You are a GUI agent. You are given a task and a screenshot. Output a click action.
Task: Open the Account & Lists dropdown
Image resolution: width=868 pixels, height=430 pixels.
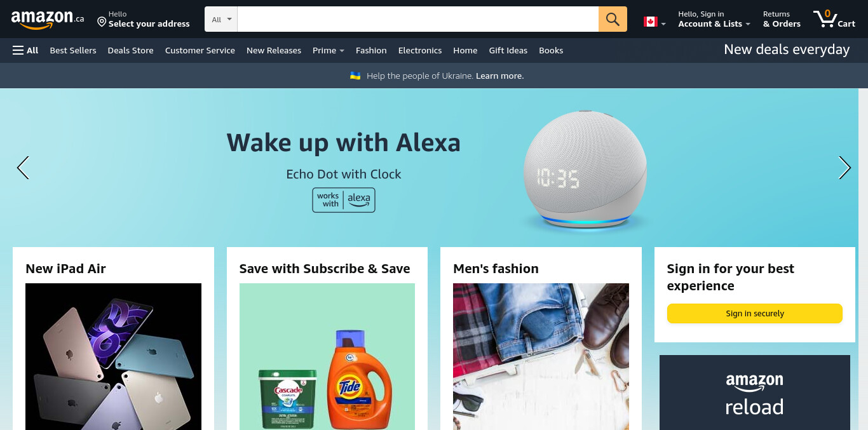coord(714,19)
